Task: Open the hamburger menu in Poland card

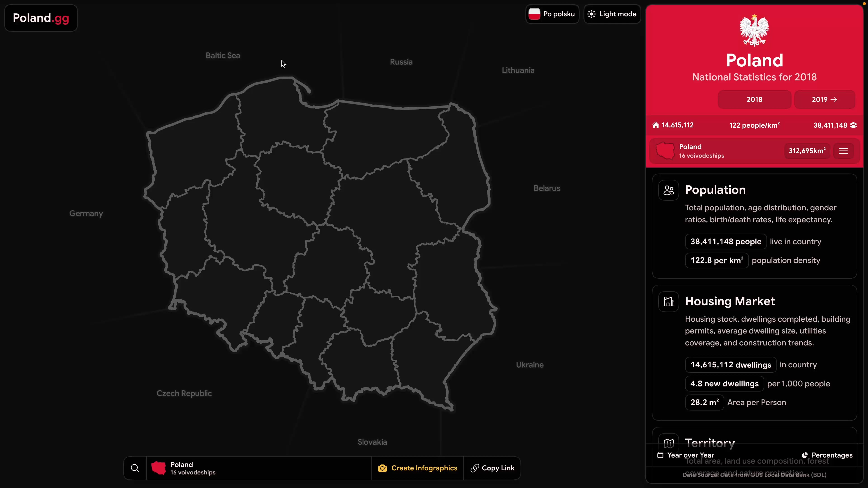Action: click(x=843, y=151)
